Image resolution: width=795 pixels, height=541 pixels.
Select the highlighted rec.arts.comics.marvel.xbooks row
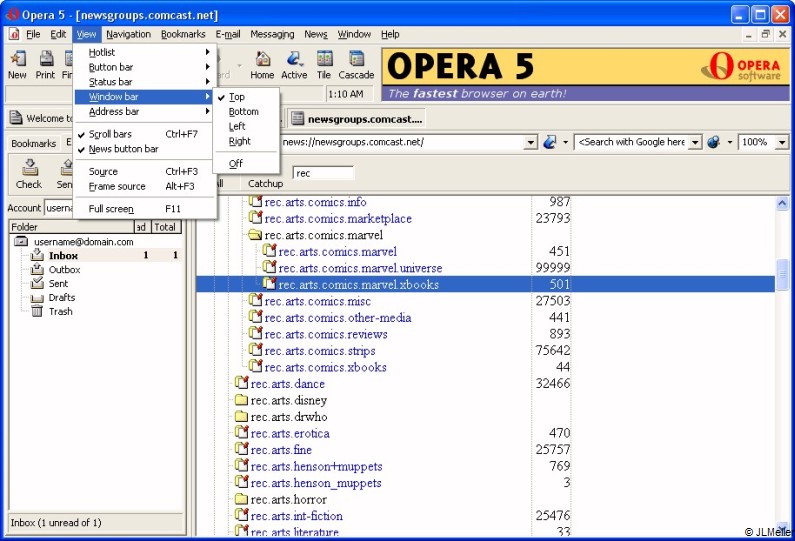[x=485, y=284]
